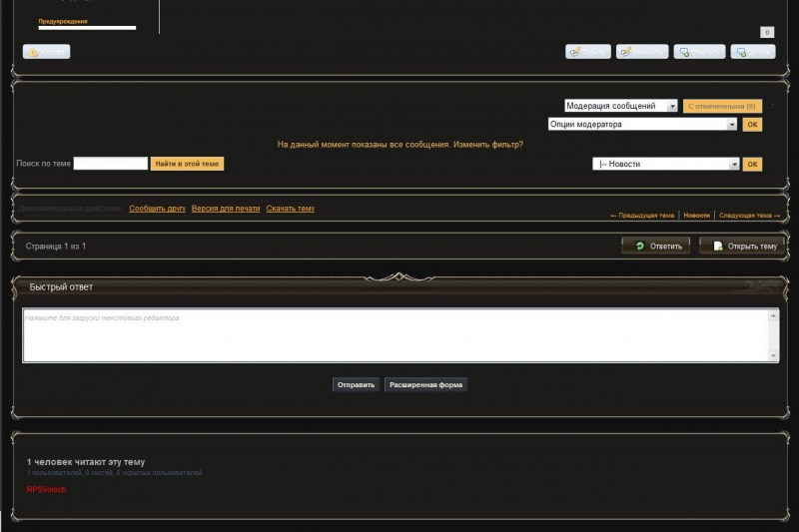Toggle the post selection box showing 0

pyautogui.click(x=767, y=33)
